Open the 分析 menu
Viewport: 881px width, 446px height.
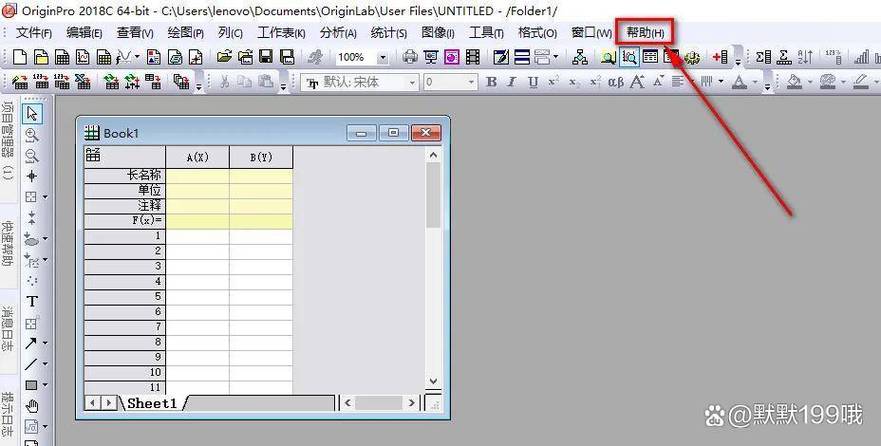point(338,33)
